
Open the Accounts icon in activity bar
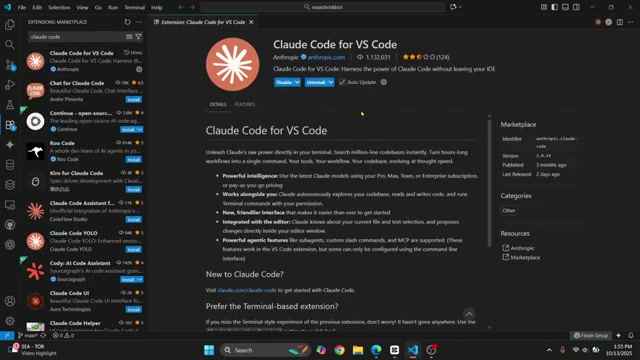(x=10, y=301)
